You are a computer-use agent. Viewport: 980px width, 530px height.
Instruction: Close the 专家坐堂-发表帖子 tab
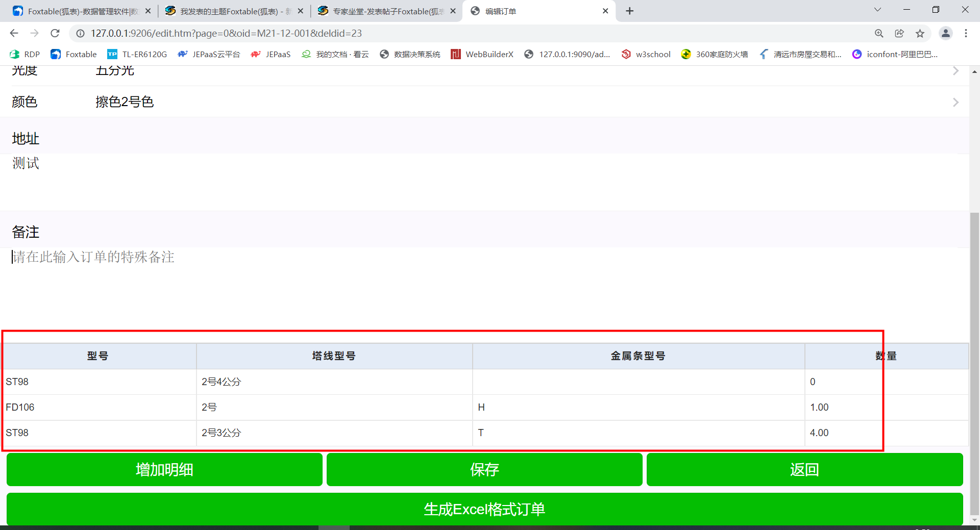(x=453, y=11)
